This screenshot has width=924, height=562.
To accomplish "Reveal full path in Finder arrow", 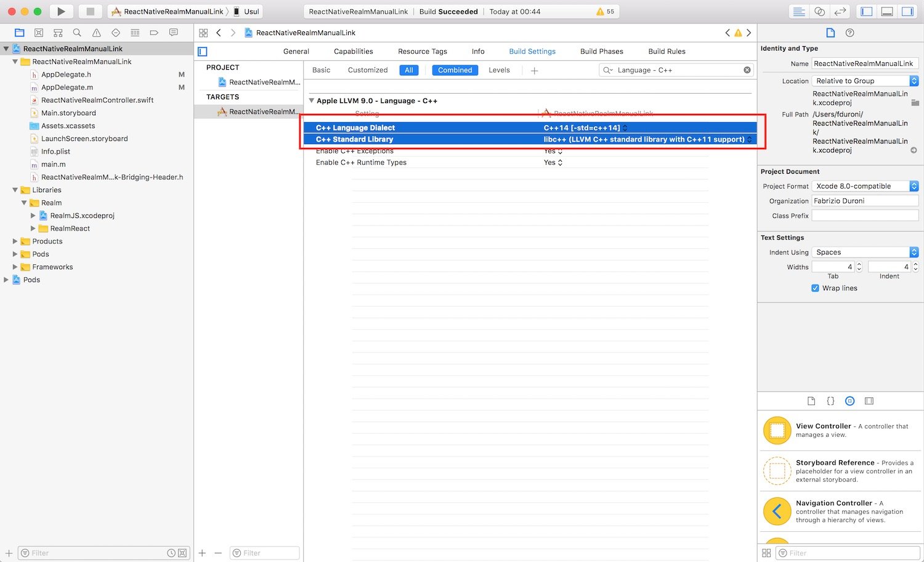I will coord(914,150).
